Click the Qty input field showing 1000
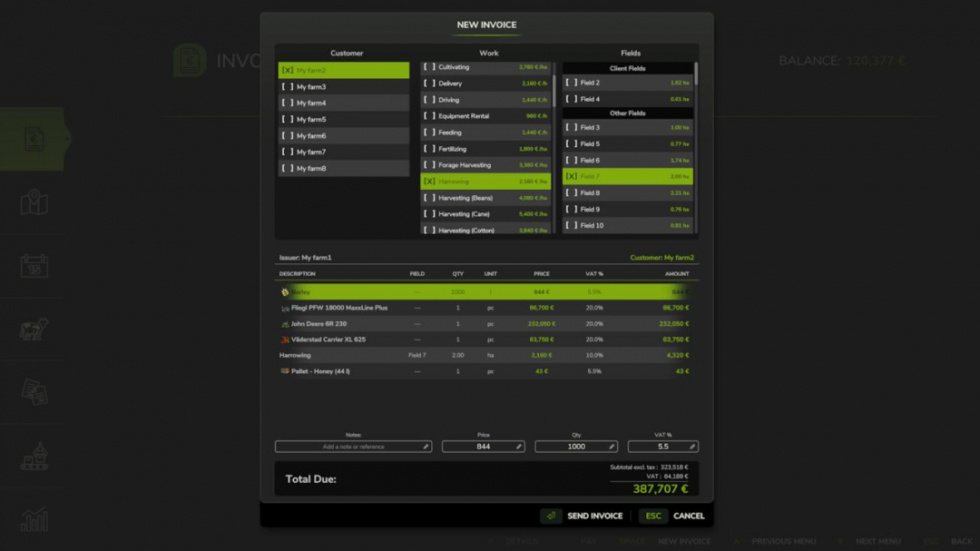 coord(575,446)
